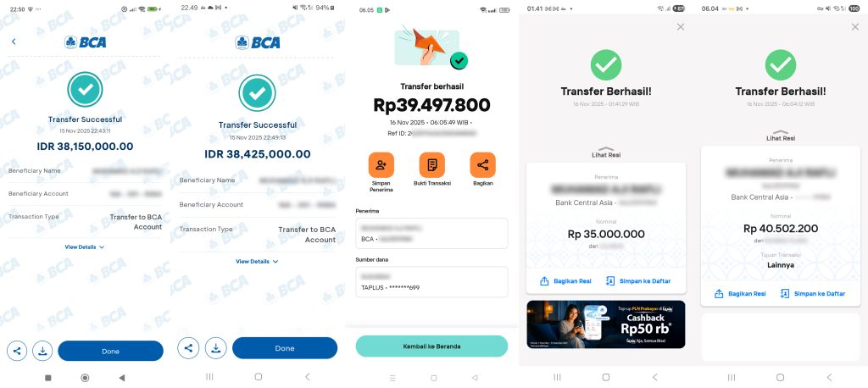Select the TAPLUS Sumber dana card
Screen dimensions: 868x388
[x=431, y=282]
